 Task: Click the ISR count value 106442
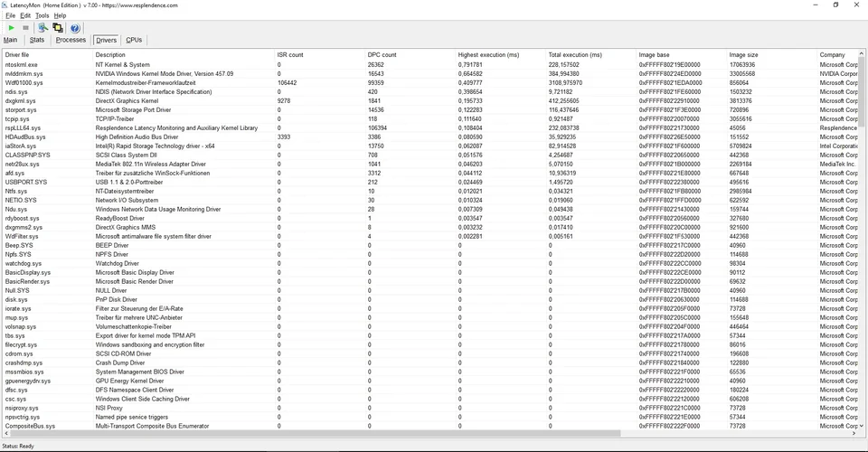[x=287, y=83]
